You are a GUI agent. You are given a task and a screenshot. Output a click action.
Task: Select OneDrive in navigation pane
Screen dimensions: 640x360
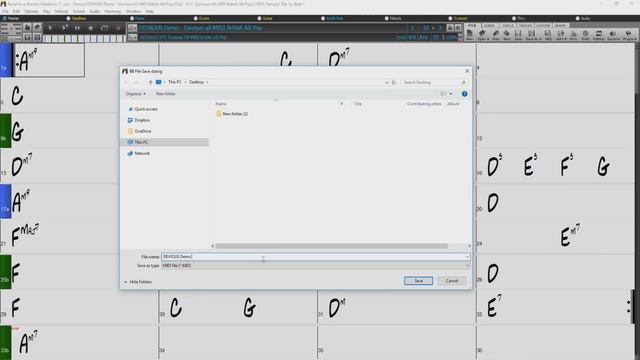click(x=142, y=131)
